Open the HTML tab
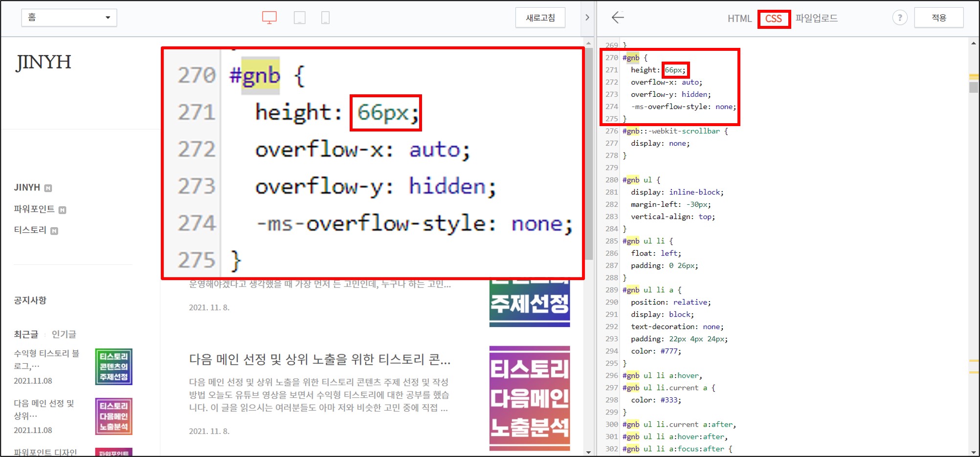The width and height of the screenshot is (980, 457). pos(739,19)
